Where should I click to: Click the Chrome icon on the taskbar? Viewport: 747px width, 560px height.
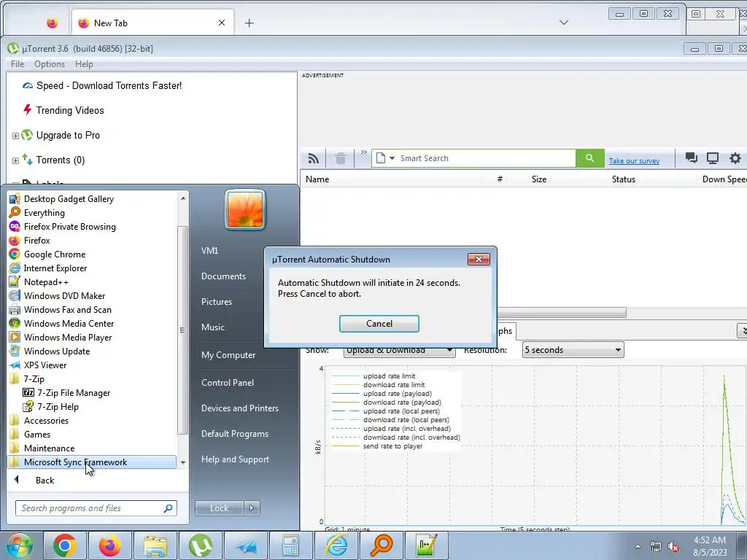click(x=65, y=545)
